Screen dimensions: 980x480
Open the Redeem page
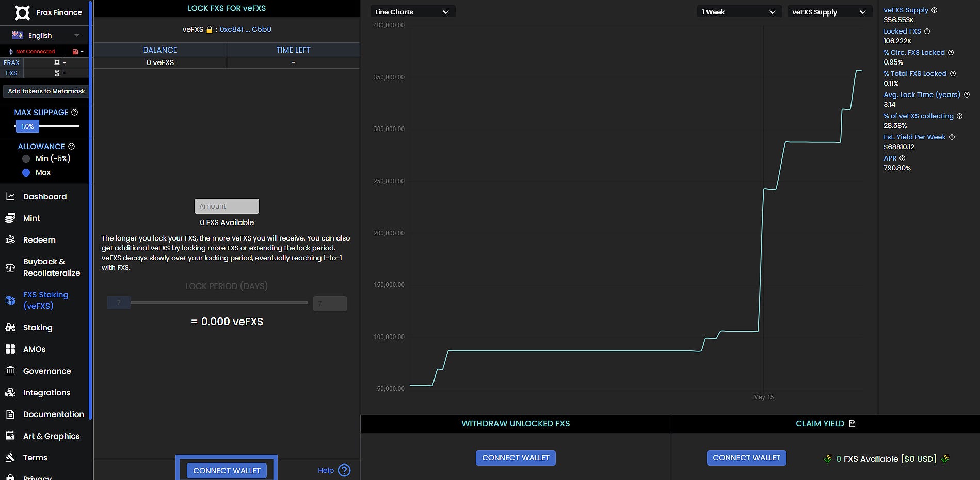[x=39, y=240]
